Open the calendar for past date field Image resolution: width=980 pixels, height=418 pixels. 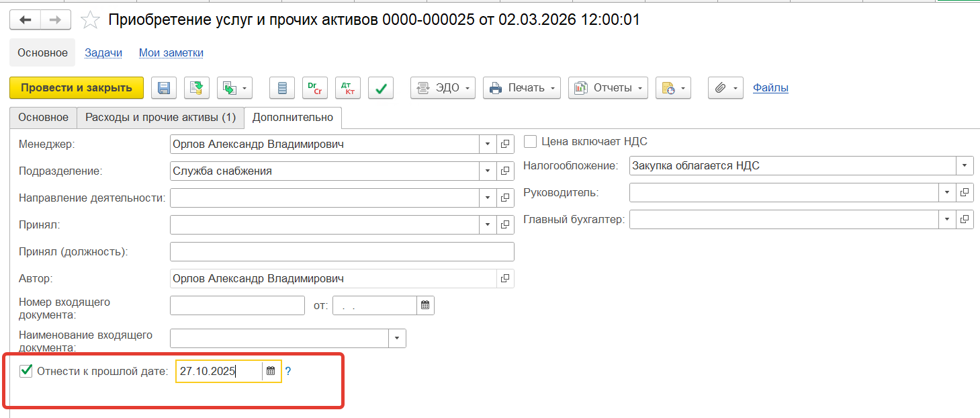[271, 371]
